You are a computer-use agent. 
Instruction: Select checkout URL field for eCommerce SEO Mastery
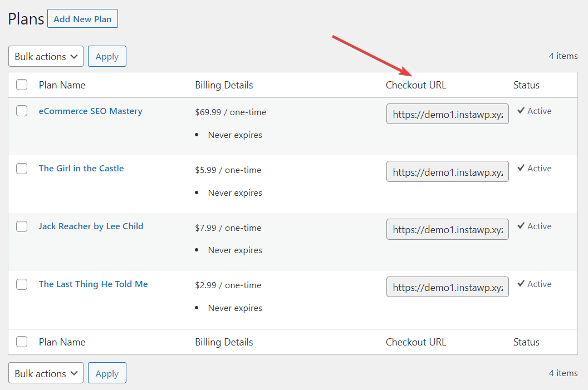click(447, 114)
